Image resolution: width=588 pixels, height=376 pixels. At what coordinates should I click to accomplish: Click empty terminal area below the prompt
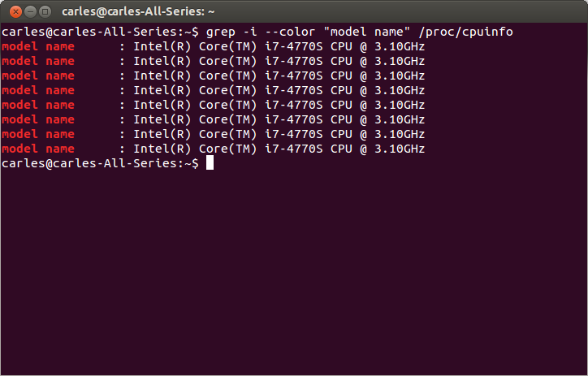[294, 270]
